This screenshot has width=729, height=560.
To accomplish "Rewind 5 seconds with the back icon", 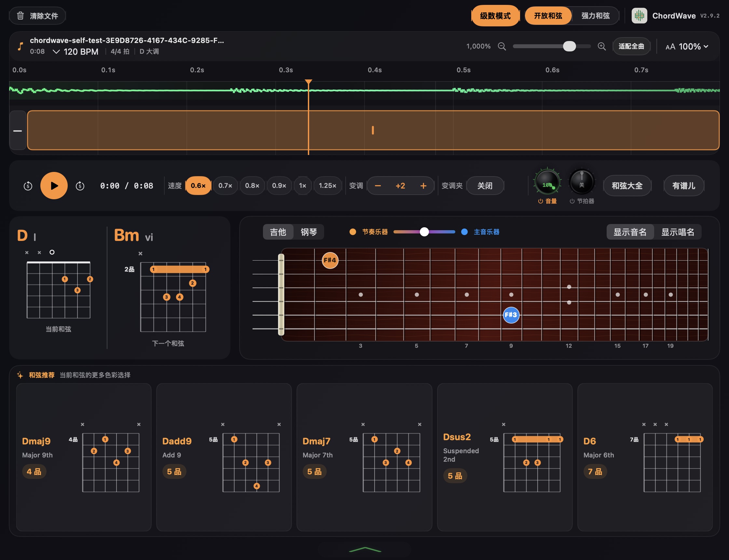I will coord(28,186).
